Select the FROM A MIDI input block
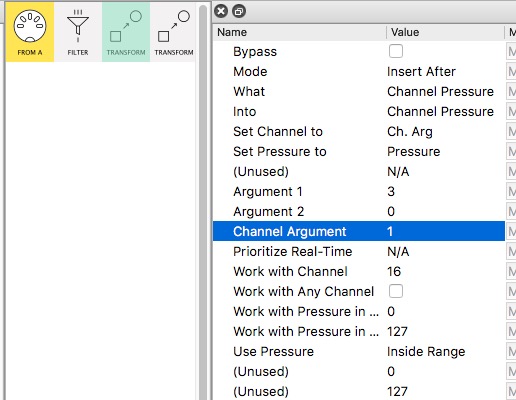Viewport: 516px width, 400px height. point(30,32)
